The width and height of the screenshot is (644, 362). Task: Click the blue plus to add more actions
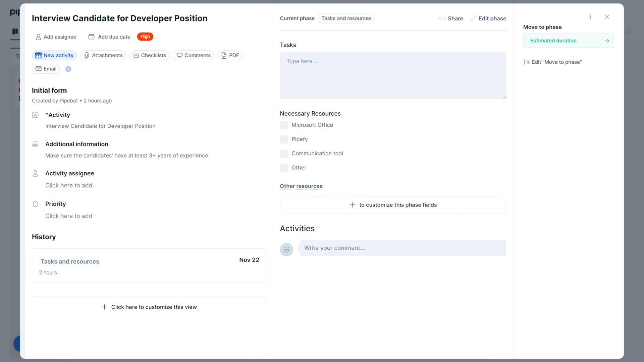68,69
